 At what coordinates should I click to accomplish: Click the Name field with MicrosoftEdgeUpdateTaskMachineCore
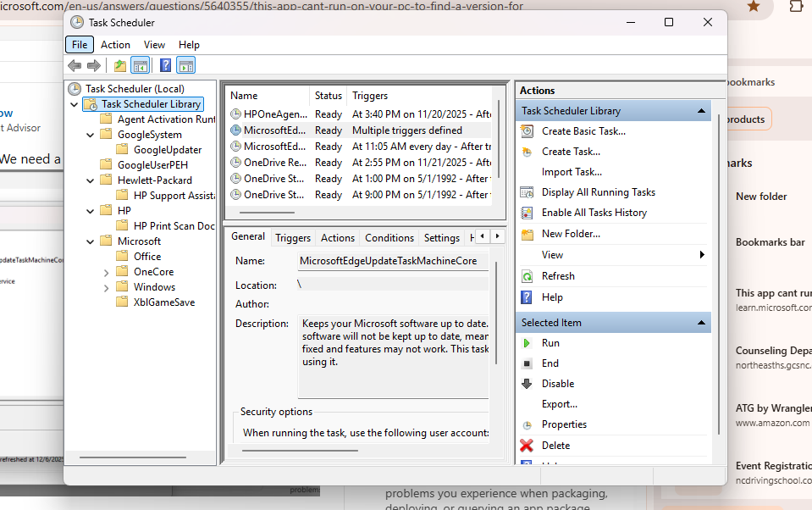(x=393, y=261)
